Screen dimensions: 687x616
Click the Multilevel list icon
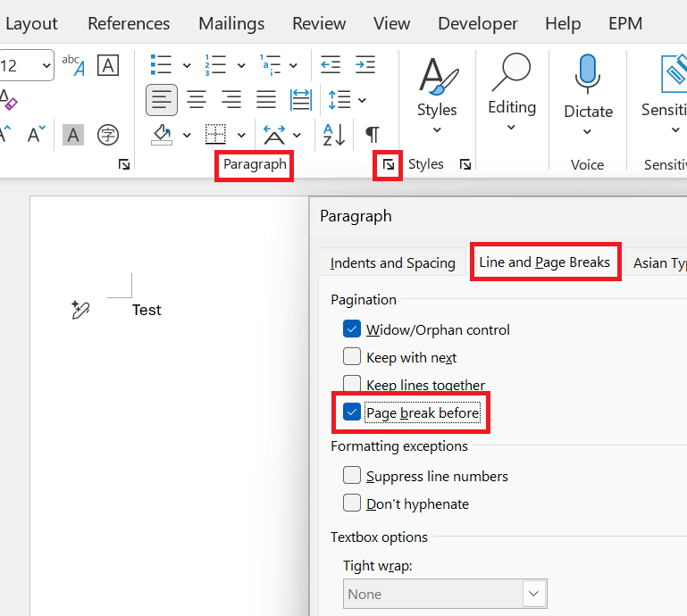click(x=270, y=65)
